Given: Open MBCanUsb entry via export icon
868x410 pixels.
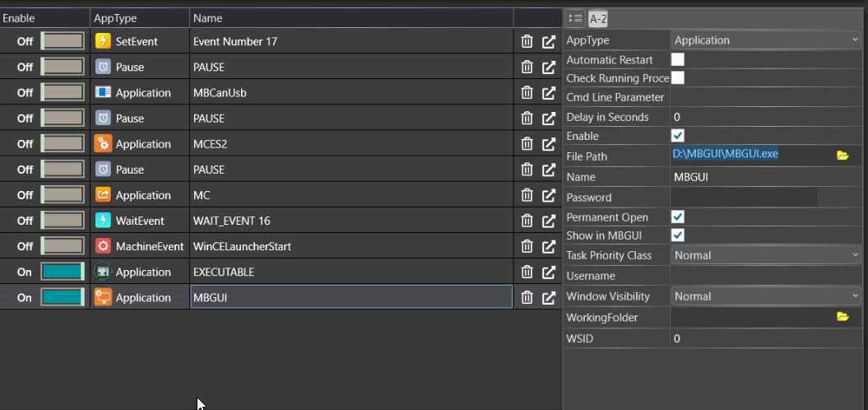Looking at the screenshot, I should tap(549, 92).
